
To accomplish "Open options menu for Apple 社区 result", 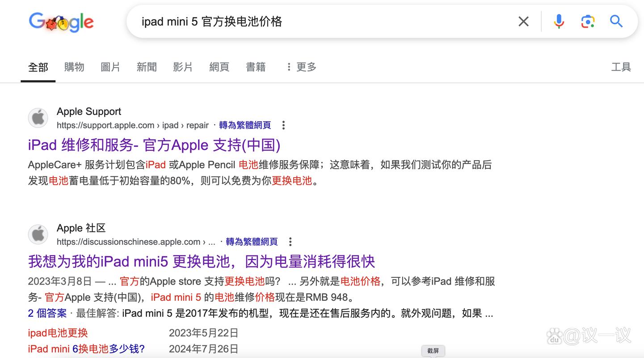I will (290, 242).
